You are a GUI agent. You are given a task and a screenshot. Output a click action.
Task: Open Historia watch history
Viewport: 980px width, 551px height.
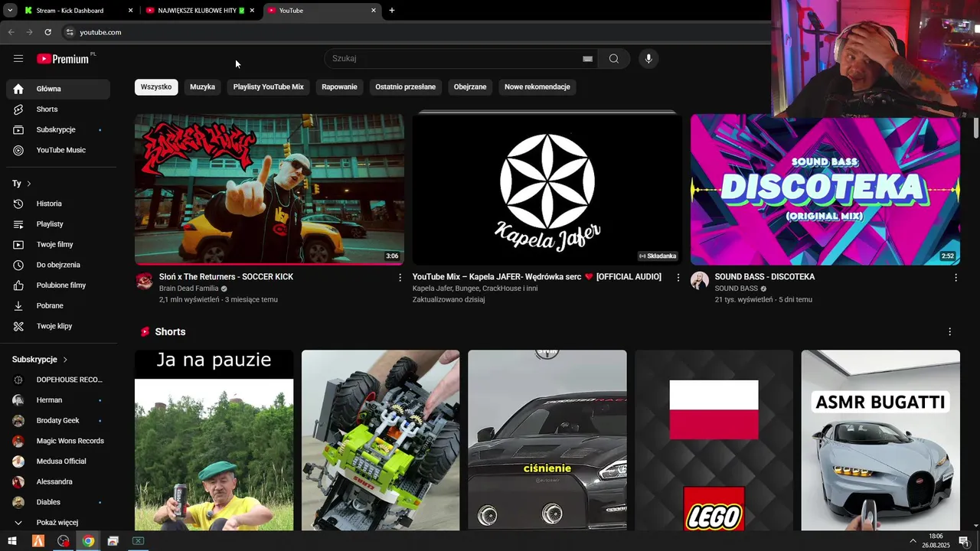[x=58, y=204]
